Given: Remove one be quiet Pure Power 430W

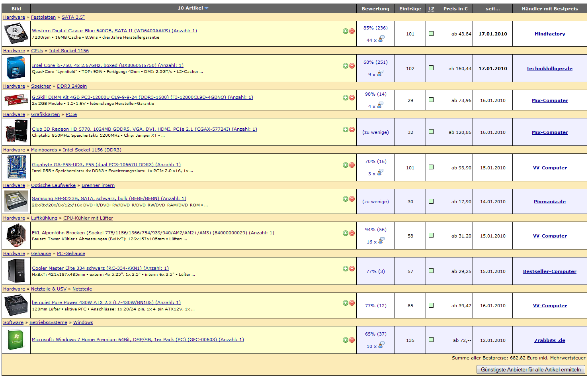Looking at the screenshot, I should [352, 303].
